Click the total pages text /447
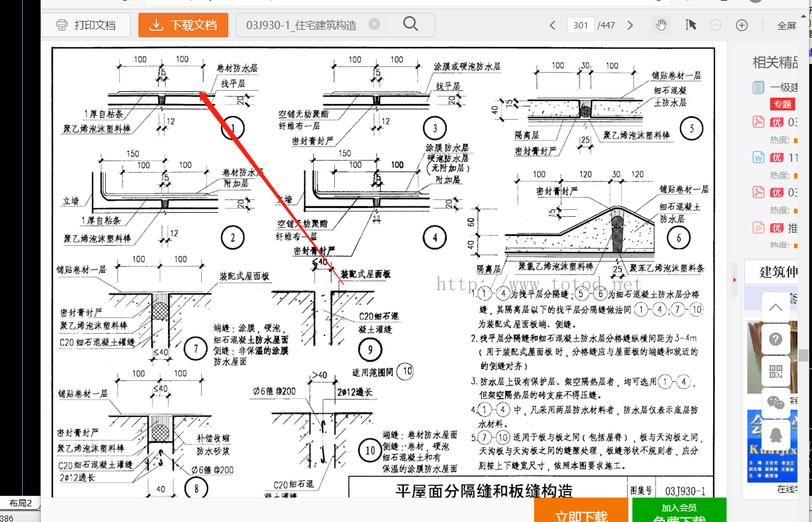812x522 pixels. pos(606,26)
